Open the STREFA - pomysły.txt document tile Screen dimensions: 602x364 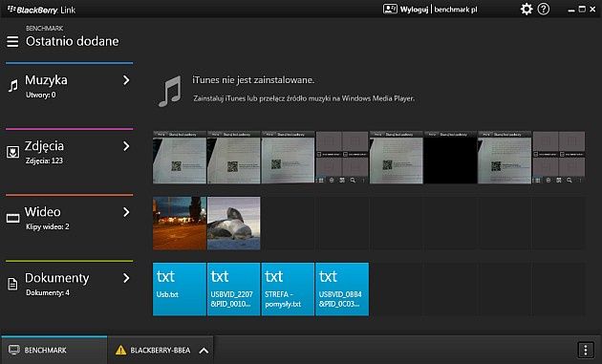click(x=288, y=289)
